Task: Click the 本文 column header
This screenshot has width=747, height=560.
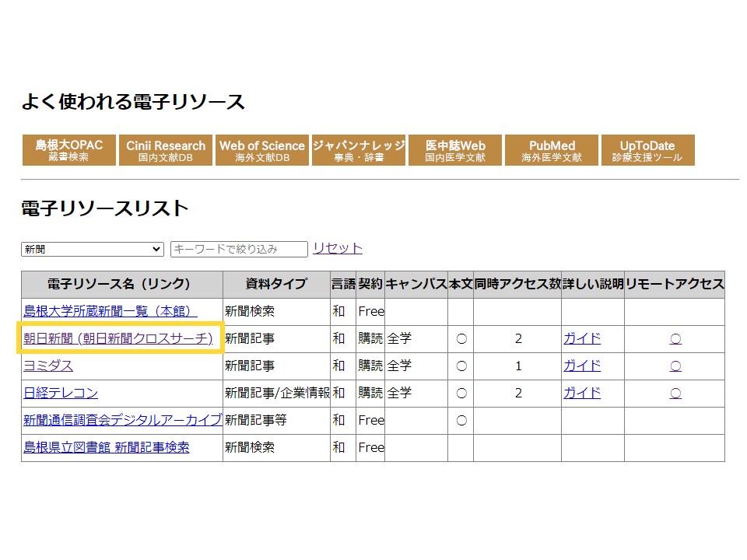Action: click(x=461, y=285)
